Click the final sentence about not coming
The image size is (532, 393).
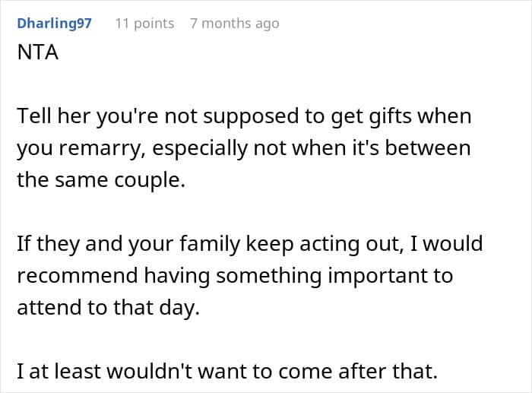point(227,371)
